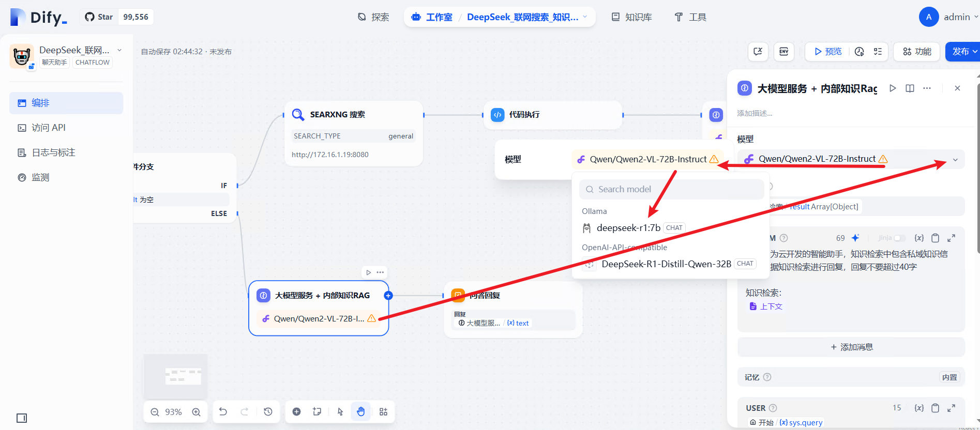This screenshot has height=430, width=980.
Task: Open 监测 in the sidebar
Action: pyautogui.click(x=66, y=177)
